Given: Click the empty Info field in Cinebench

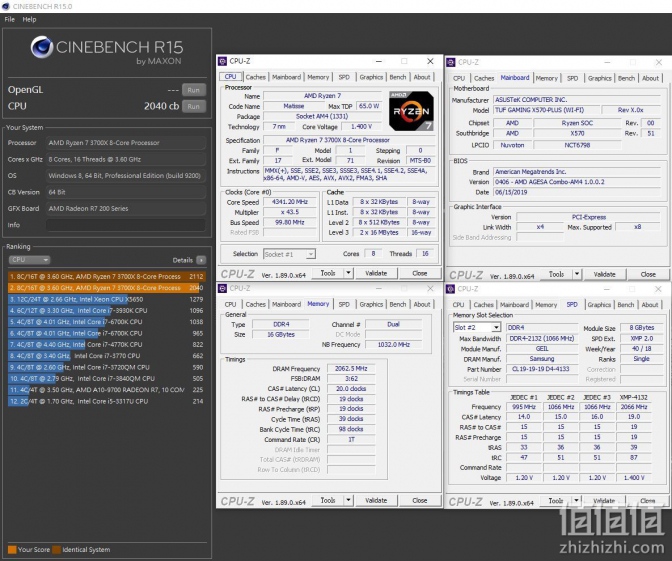Looking at the screenshot, I should point(126,225).
